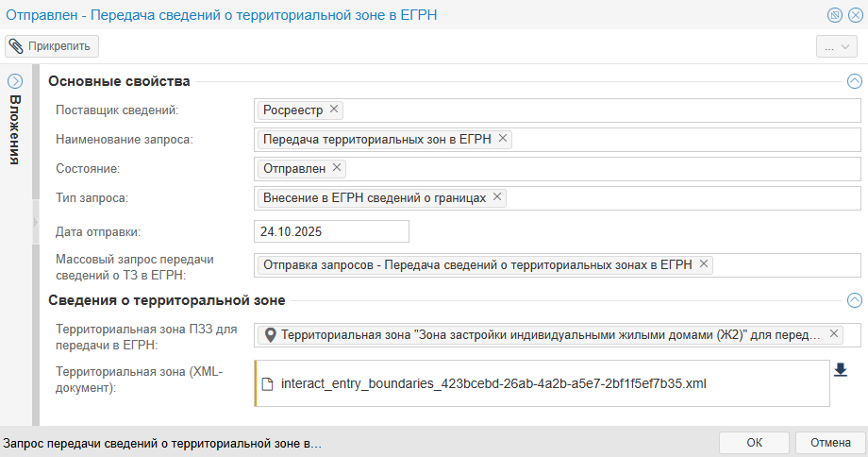Image resolution: width=868 pixels, height=457 pixels.
Task: Open interact_entry_boundaries xml file name
Action: pyautogui.click(x=493, y=384)
